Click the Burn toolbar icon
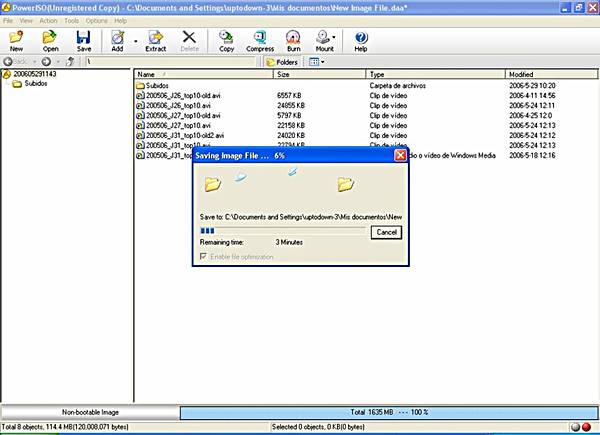Viewport: 600px width, 435px height. pos(293,41)
